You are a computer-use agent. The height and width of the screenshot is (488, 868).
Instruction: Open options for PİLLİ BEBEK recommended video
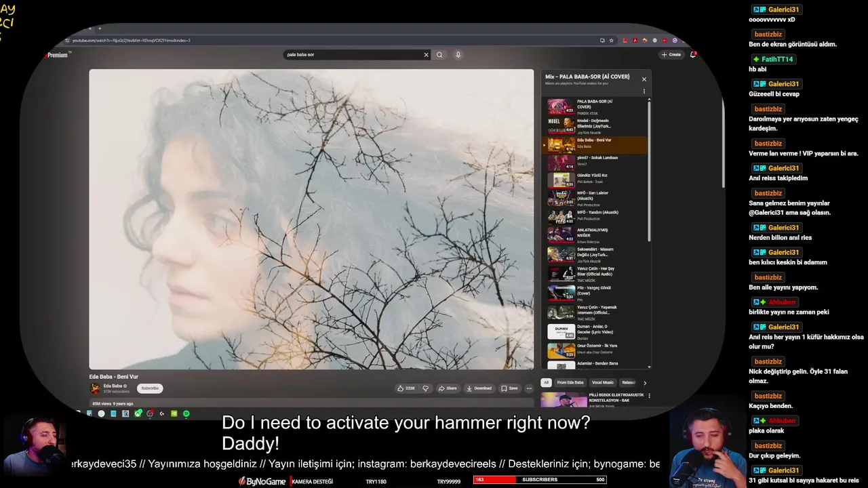click(649, 396)
